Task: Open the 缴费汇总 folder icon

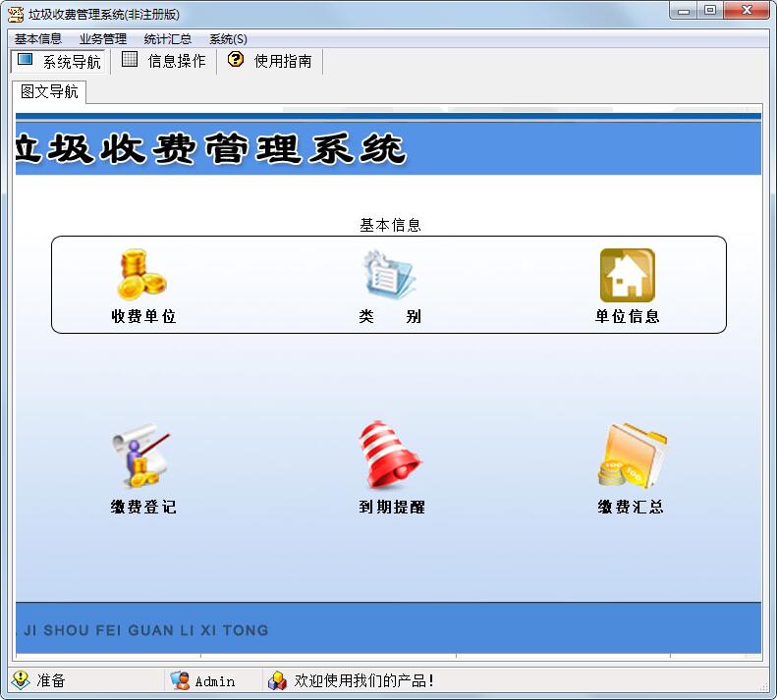Action: pyautogui.click(x=631, y=456)
